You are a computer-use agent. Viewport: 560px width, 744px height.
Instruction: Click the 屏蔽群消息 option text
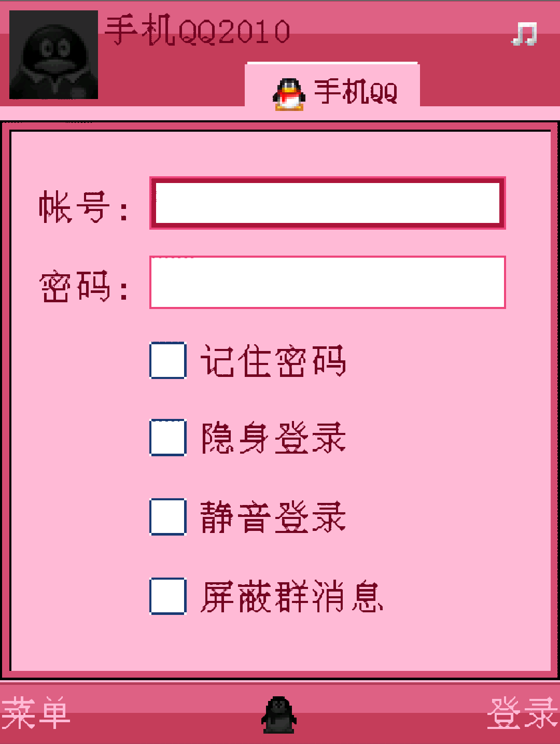tap(292, 597)
